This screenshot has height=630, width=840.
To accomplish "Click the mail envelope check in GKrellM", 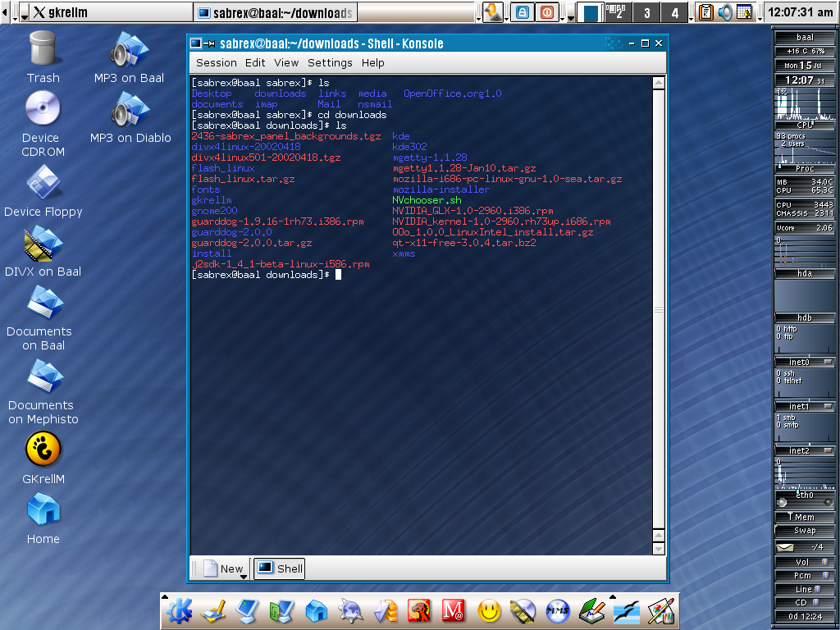I will pyautogui.click(x=787, y=547).
